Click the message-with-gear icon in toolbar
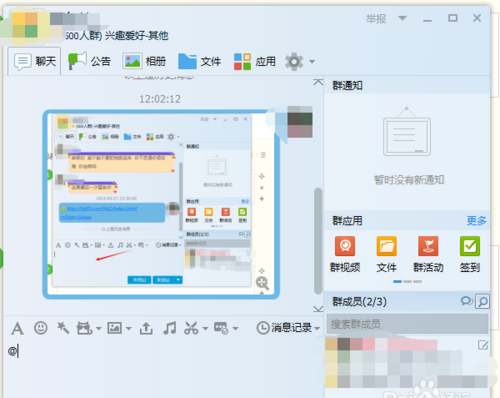 click(221, 328)
